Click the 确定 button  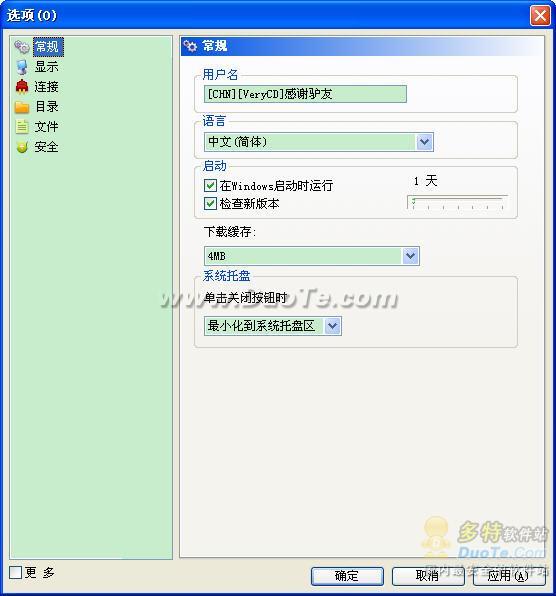coord(347,576)
